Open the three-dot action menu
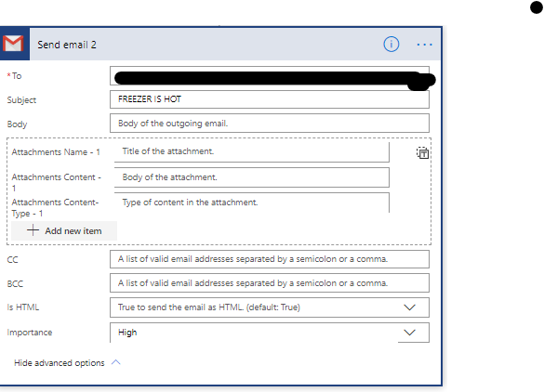The width and height of the screenshot is (544, 392). 424,45
